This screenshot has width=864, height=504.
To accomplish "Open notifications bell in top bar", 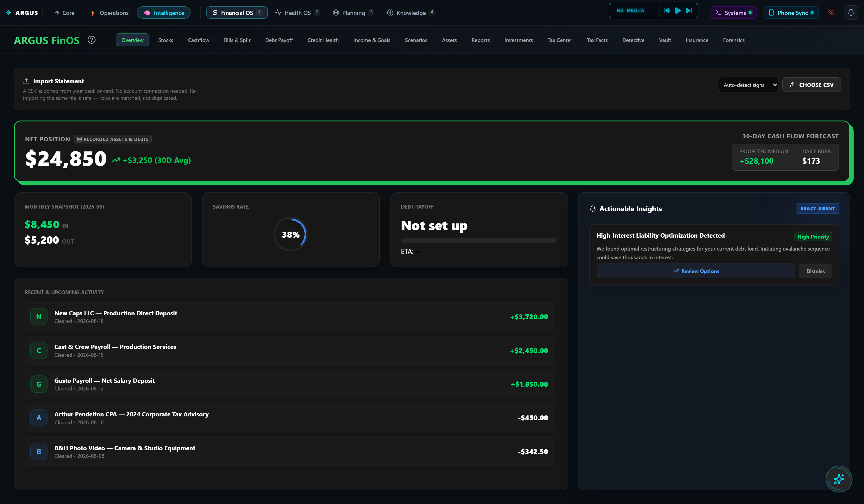I will (851, 13).
